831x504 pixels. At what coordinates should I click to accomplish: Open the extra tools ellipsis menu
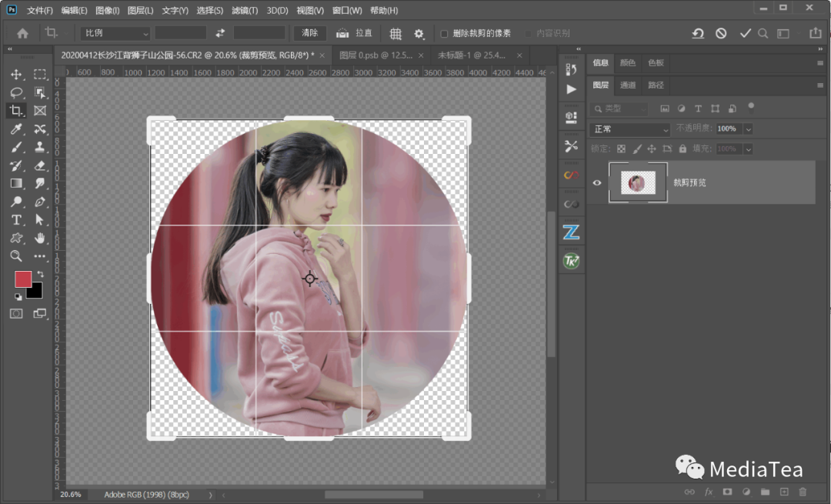pyautogui.click(x=40, y=256)
